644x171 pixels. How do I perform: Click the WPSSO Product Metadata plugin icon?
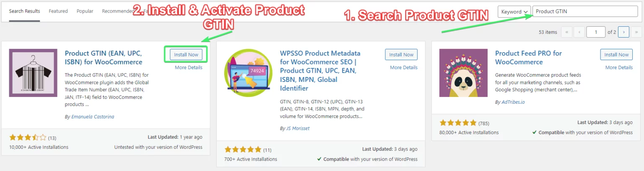pos(248,73)
